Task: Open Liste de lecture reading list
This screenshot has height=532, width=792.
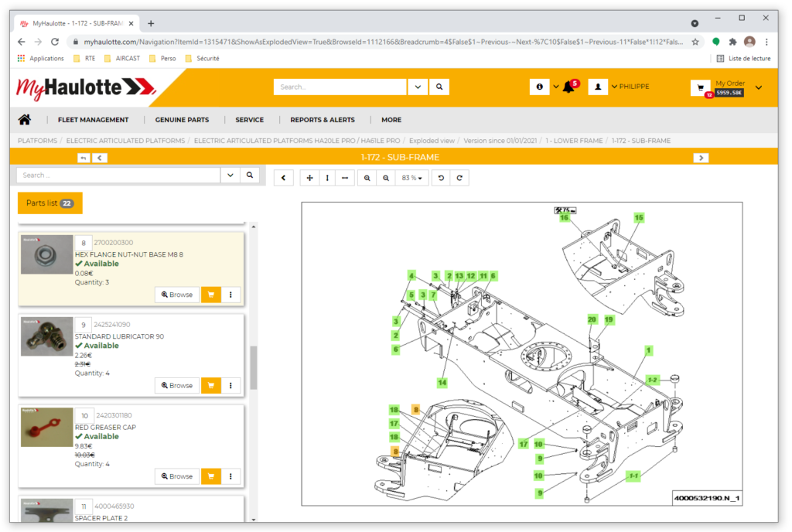Action: pyautogui.click(x=743, y=59)
